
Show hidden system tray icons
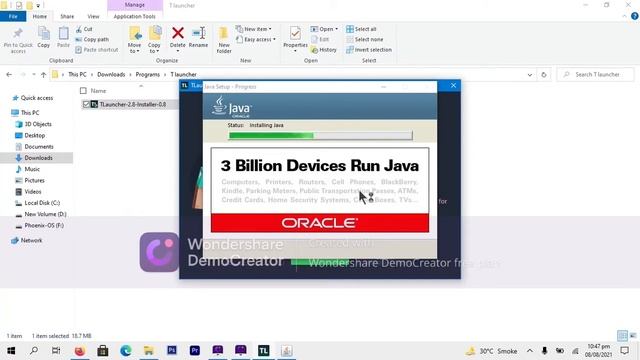click(529, 351)
